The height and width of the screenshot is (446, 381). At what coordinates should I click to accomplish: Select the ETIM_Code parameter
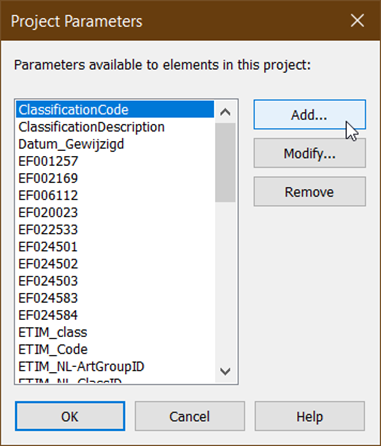click(x=115, y=349)
